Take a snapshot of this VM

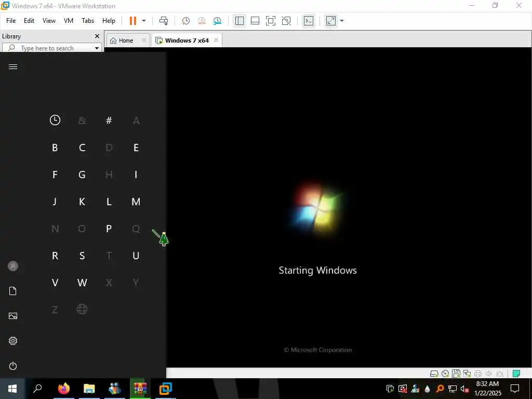pyautogui.click(x=185, y=21)
